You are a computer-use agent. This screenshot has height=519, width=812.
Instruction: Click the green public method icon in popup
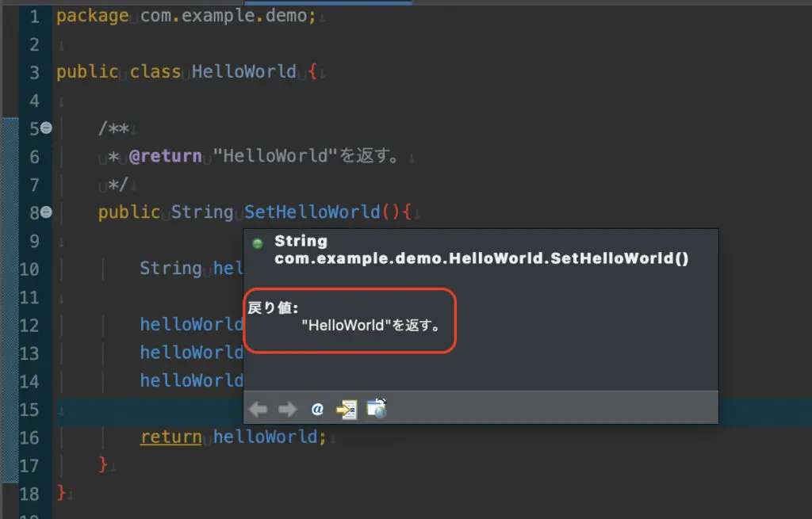pos(258,243)
